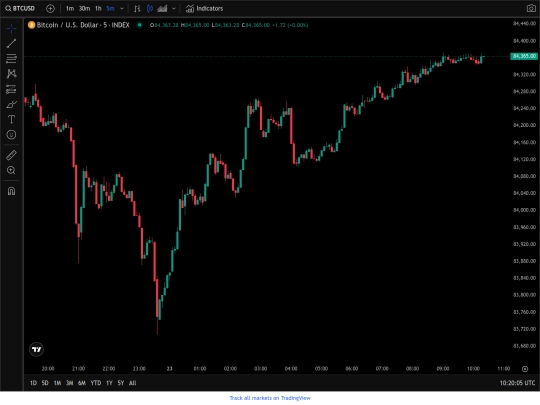The height and width of the screenshot is (405, 540).
Task: Set date range to 1Y
Action: [x=109, y=383]
